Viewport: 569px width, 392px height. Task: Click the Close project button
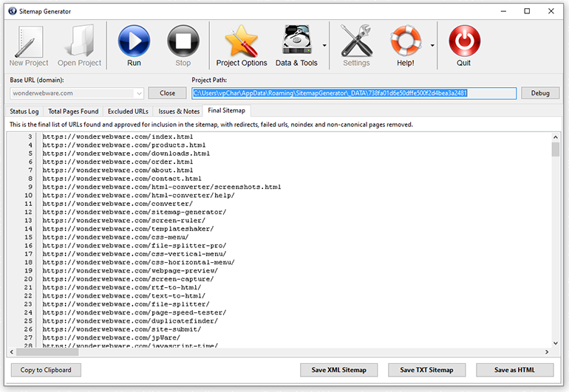pos(167,93)
